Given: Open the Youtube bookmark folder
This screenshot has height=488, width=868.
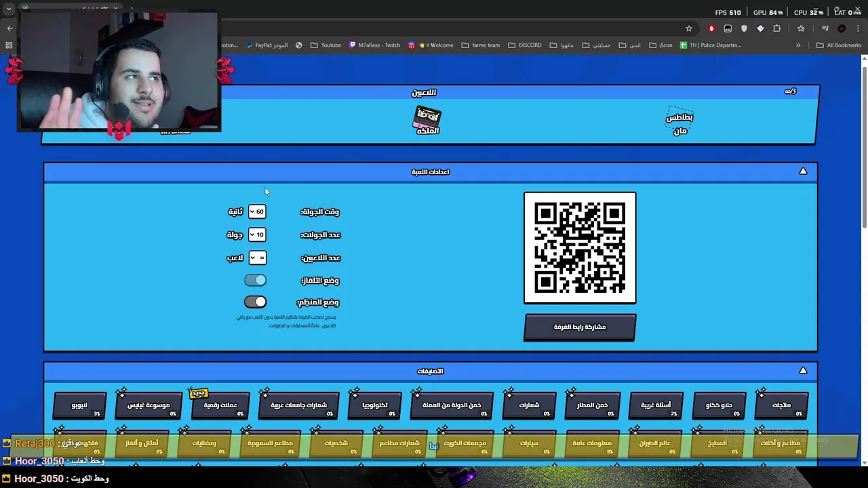Looking at the screenshot, I should [x=325, y=45].
